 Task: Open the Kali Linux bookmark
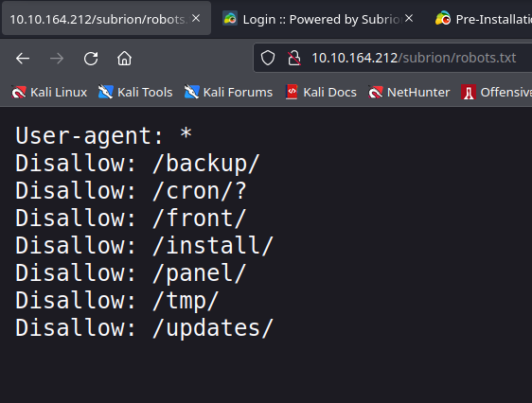[x=49, y=92]
